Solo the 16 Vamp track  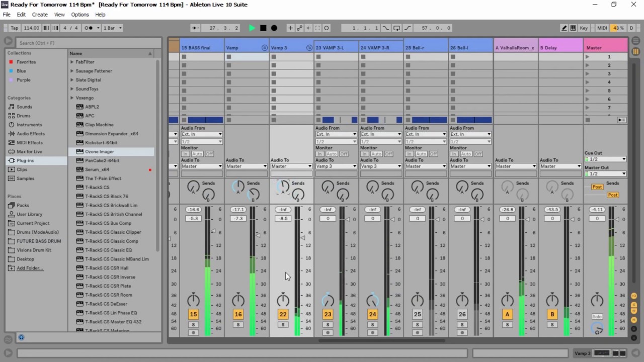pyautogui.click(x=238, y=325)
